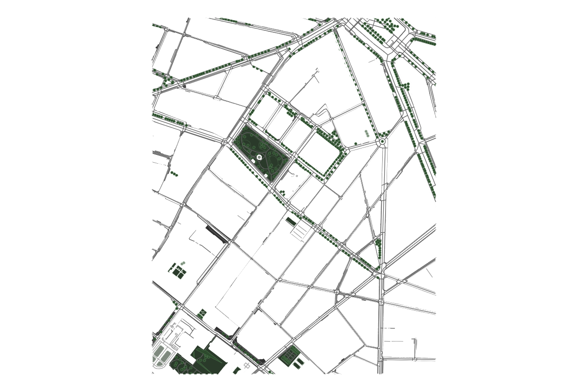Viewport: 588px width, 392px height.
Task: Select the cluster of small green rectangles at left
Action: 177,271
